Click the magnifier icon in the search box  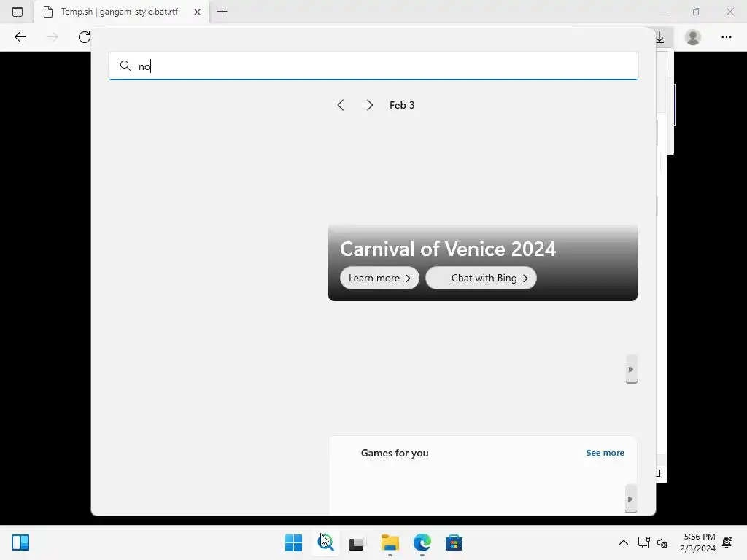(x=125, y=66)
